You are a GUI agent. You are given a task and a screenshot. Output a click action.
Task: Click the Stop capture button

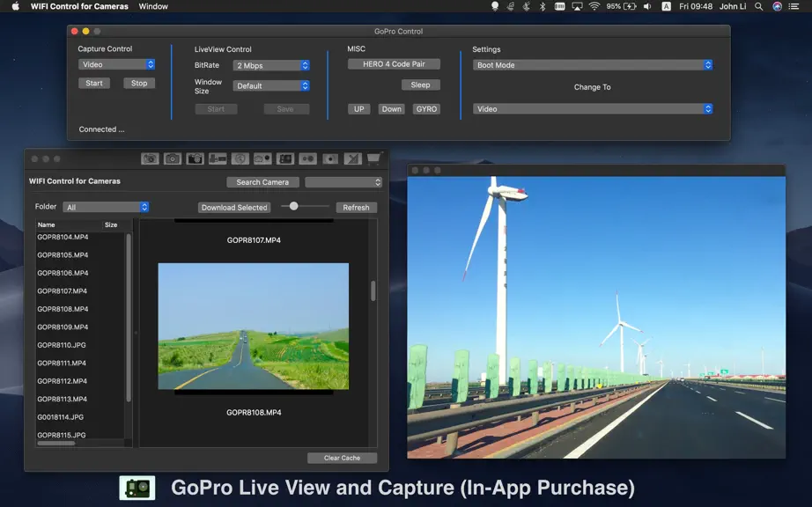click(x=139, y=83)
